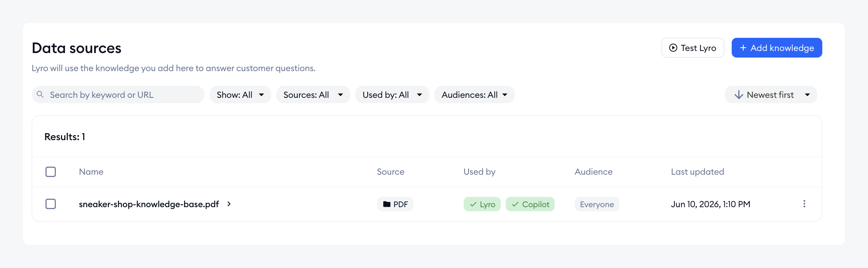This screenshot has width=868, height=268.
Task: Click the PDF folder source badge
Action: 395,204
